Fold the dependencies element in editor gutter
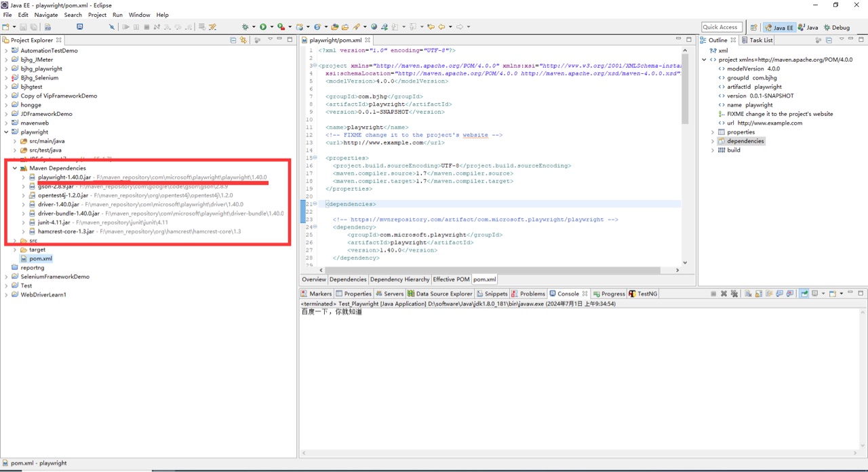 click(x=315, y=203)
